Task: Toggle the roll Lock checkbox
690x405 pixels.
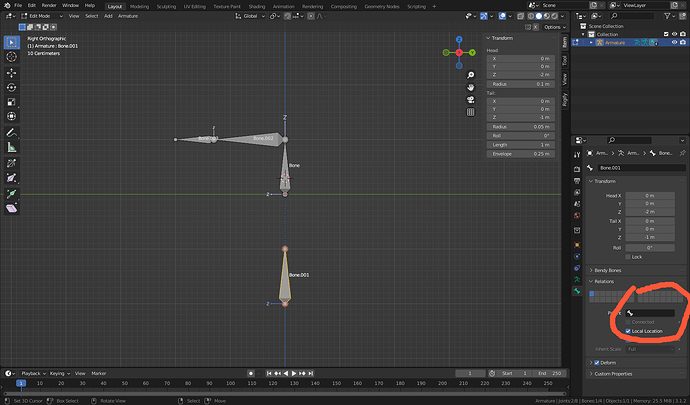Action: coord(628,257)
